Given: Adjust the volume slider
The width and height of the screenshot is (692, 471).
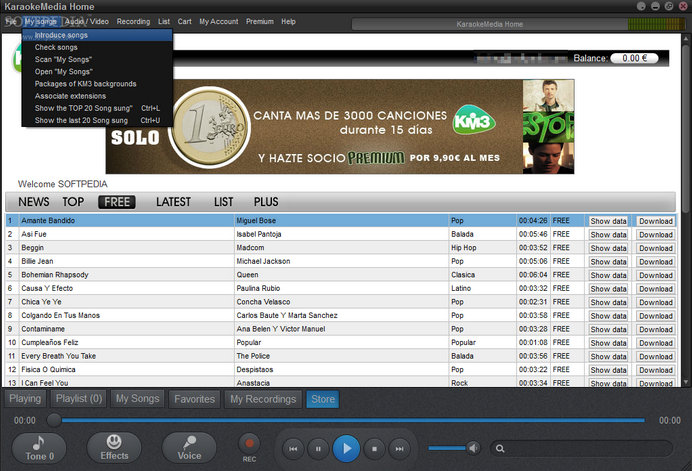Looking at the screenshot, I should coord(447,448).
